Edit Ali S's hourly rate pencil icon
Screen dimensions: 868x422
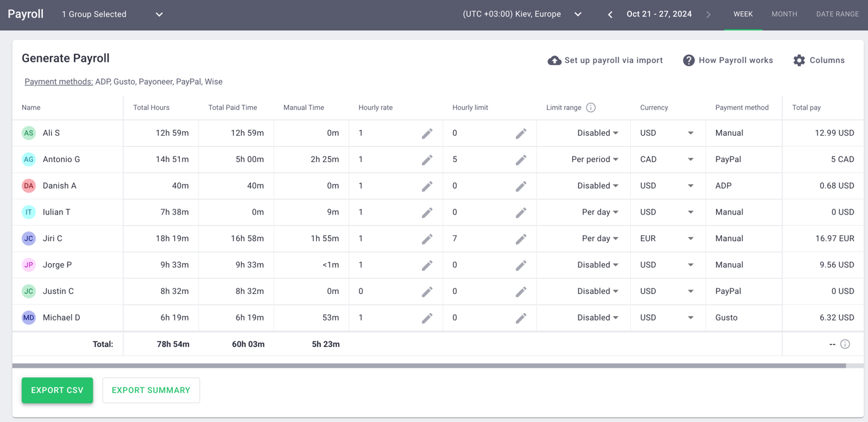[427, 133]
